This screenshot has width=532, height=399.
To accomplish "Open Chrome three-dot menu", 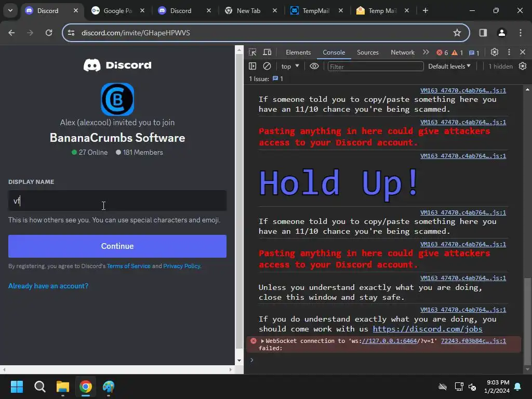I will (x=520, y=33).
